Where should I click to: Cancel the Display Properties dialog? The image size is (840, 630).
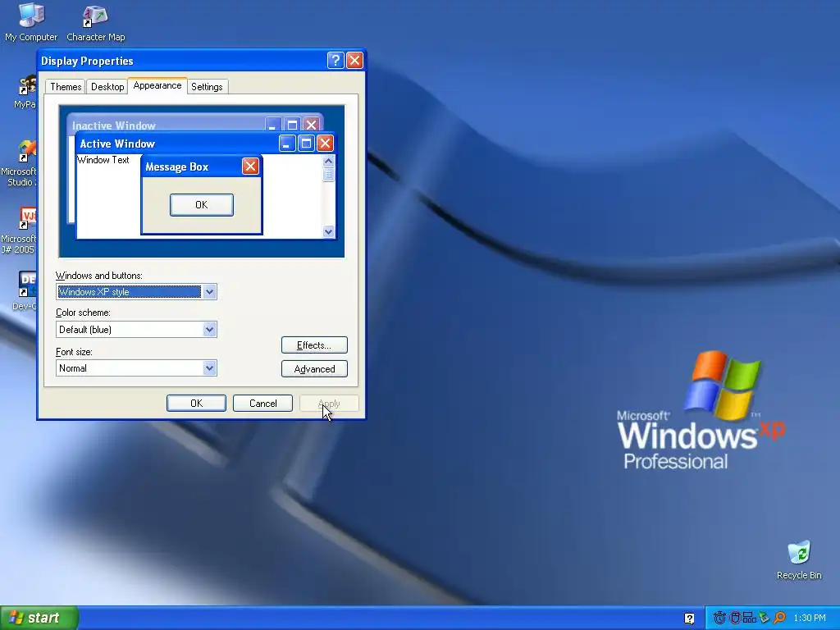262,403
